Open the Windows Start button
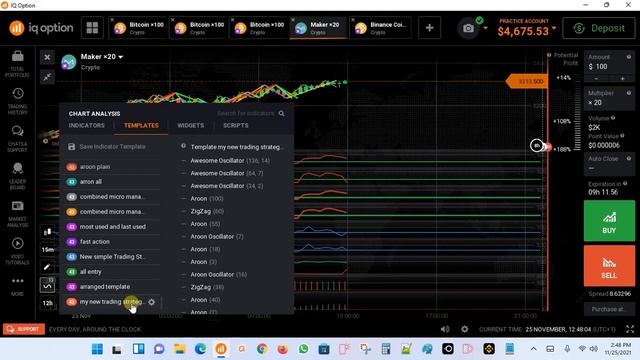Screen dimensions: 640x360 click(97, 349)
